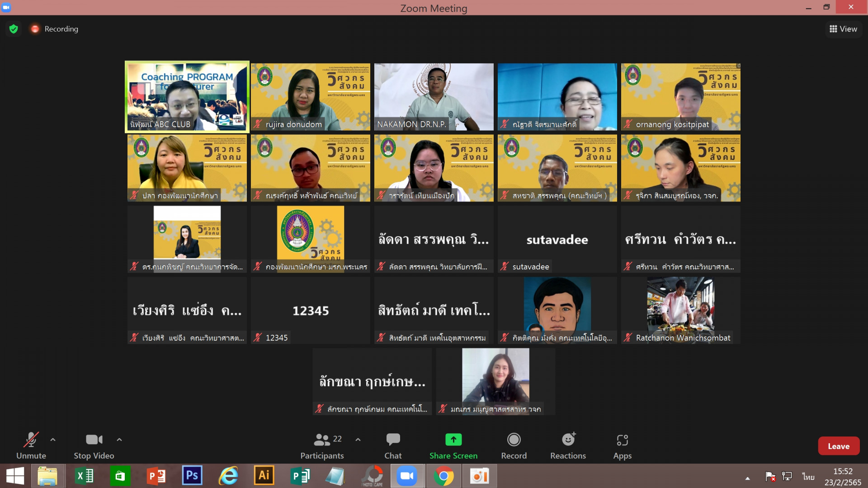Click muted mic icon on Ratchanon Wanichsombat tile
Image resolution: width=868 pixels, height=488 pixels.
(x=628, y=338)
